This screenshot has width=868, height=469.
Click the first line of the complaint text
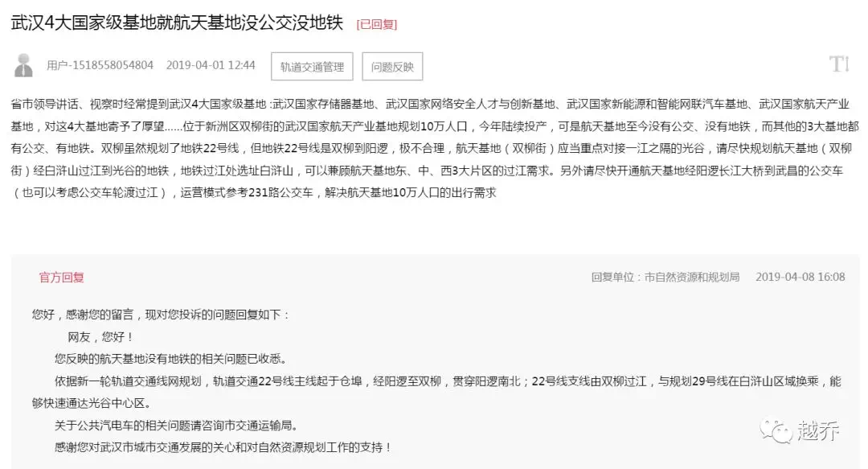point(430,105)
